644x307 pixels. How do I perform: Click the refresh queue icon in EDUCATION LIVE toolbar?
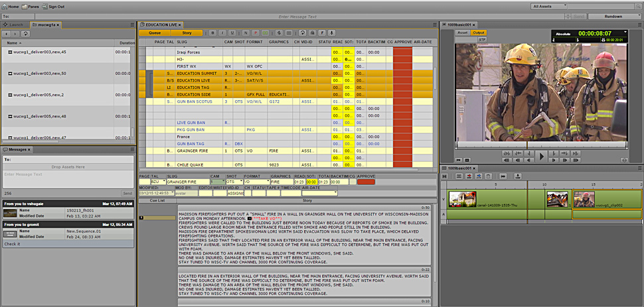(303, 33)
